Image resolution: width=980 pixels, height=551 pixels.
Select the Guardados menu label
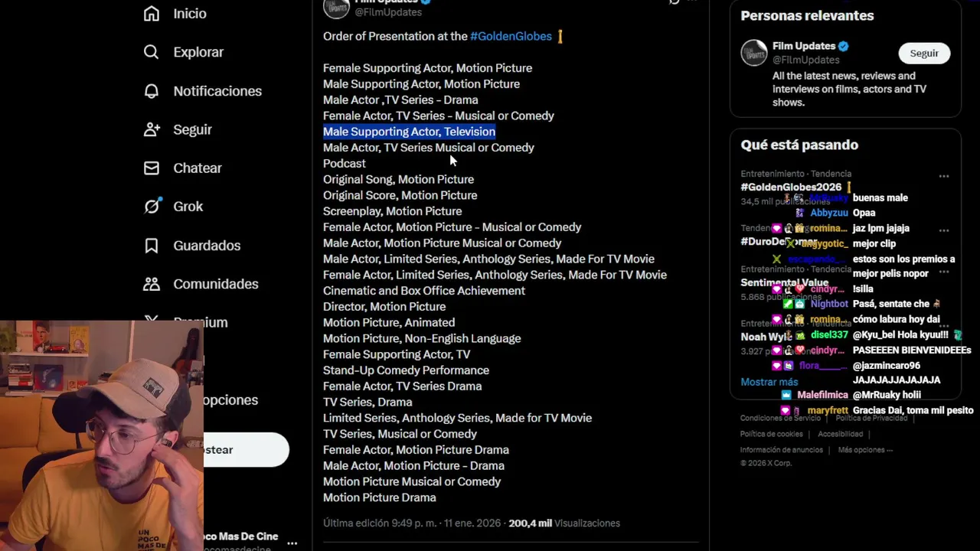pyautogui.click(x=207, y=245)
